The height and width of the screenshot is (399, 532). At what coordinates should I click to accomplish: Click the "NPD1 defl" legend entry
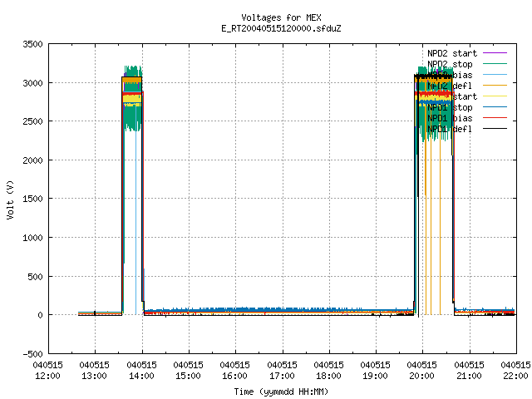tap(450, 129)
